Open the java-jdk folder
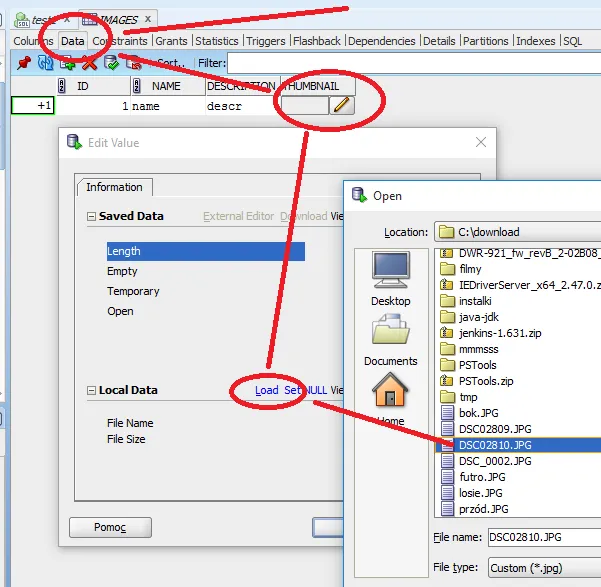Screen dimensions: 601x587 [x=479, y=317]
